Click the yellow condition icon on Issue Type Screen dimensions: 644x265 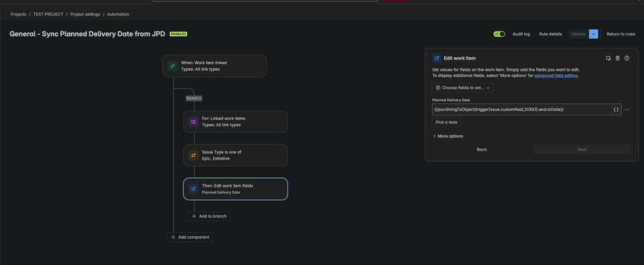(193, 155)
